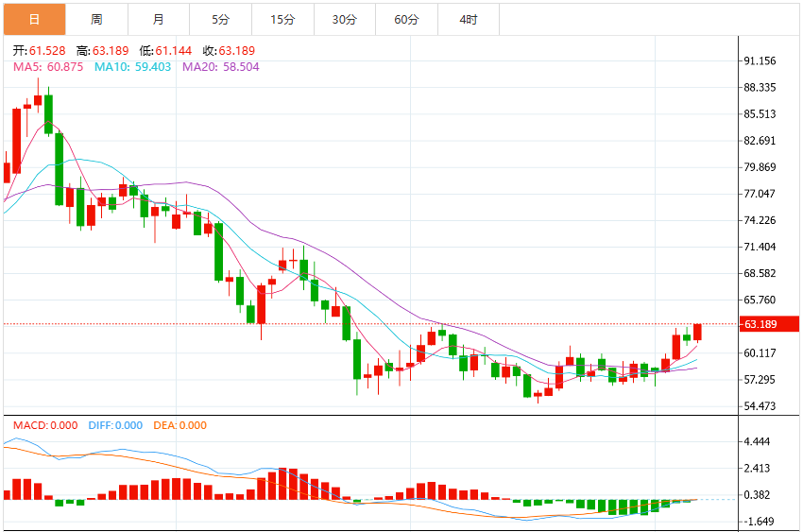Click the red 63.189 current price label
Image resolution: width=803 pixels, height=532 pixels.
(769, 324)
